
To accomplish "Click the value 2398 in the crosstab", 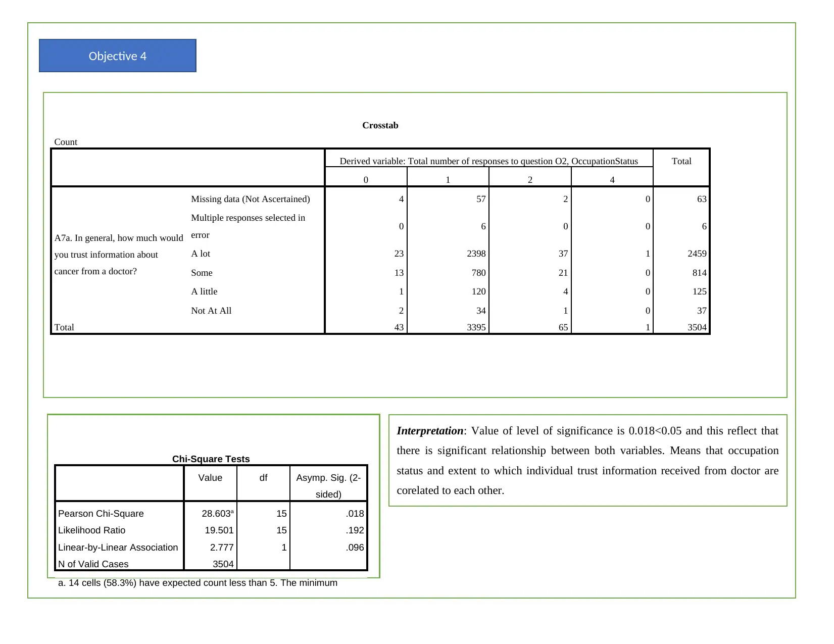I will (x=476, y=254).
